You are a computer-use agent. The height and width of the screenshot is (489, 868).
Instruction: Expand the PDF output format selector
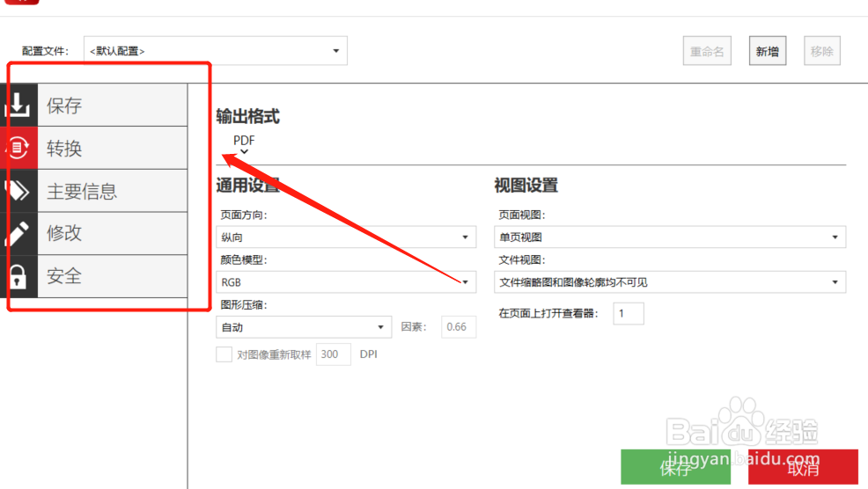(x=244, y=144)
